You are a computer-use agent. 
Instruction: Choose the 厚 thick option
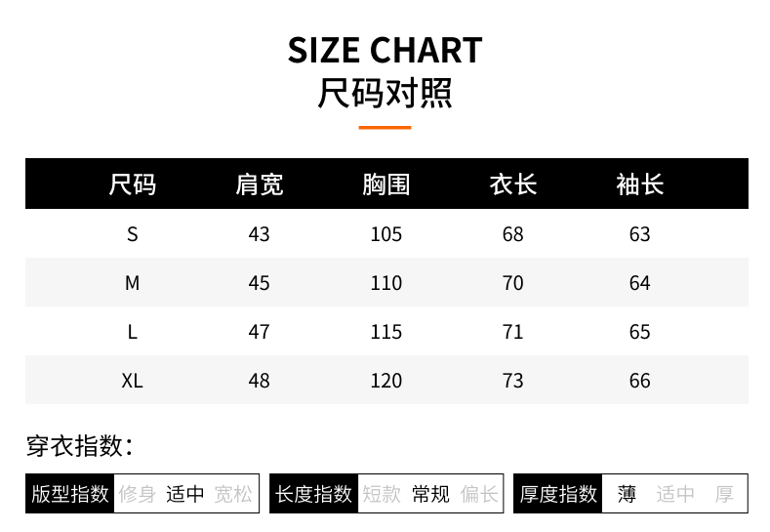coord(724,494)
